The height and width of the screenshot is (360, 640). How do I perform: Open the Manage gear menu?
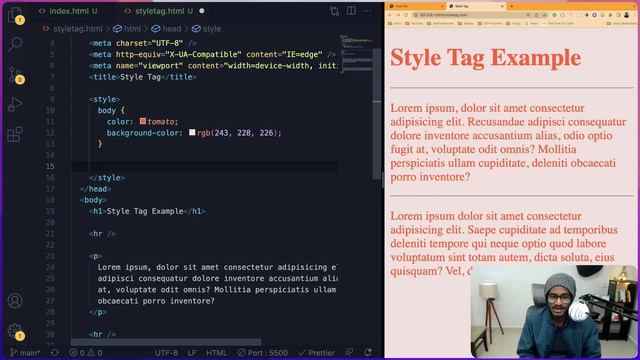16,331
